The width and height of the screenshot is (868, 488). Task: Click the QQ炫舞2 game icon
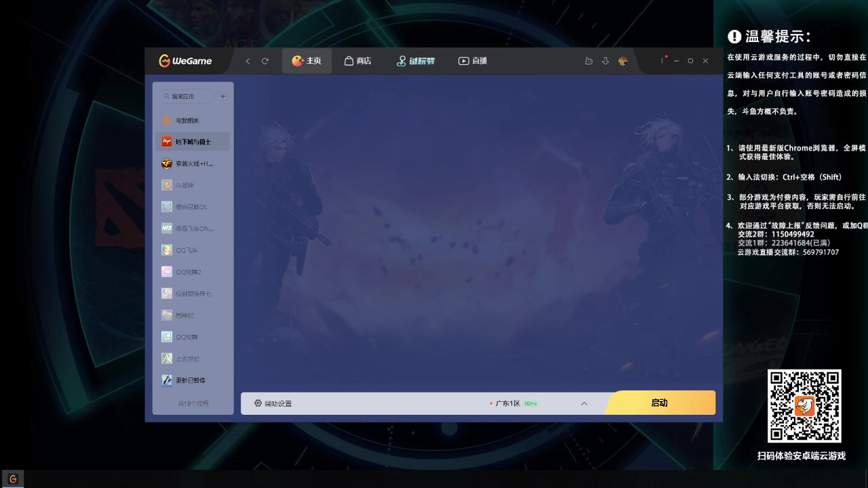point(167,272)
